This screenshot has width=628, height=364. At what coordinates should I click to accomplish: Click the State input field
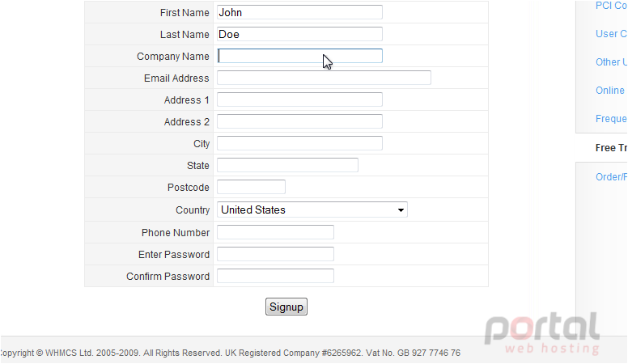tap(287, 165)
